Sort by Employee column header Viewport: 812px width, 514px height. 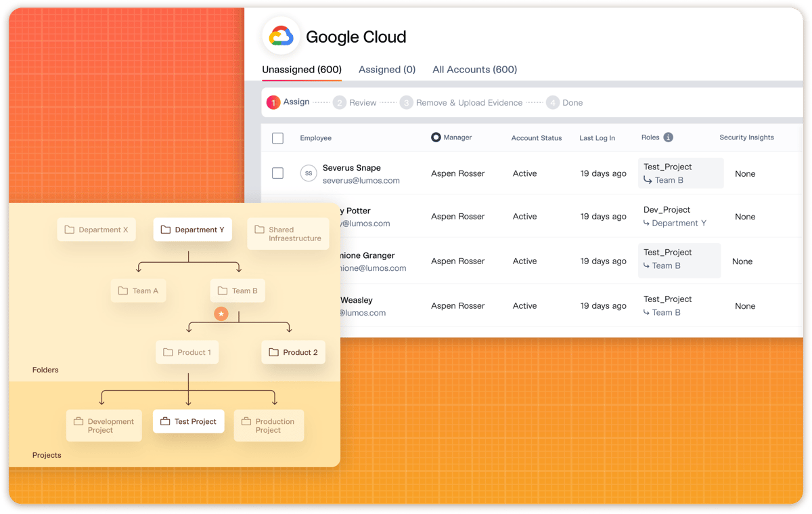point(316,138)
